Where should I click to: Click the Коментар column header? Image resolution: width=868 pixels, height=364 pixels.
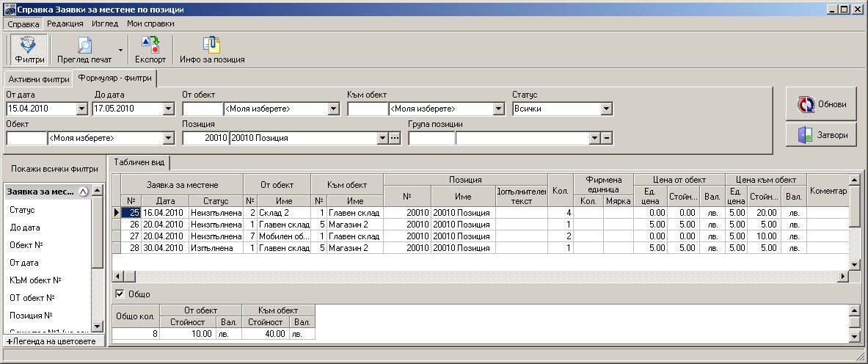(828, 191)
